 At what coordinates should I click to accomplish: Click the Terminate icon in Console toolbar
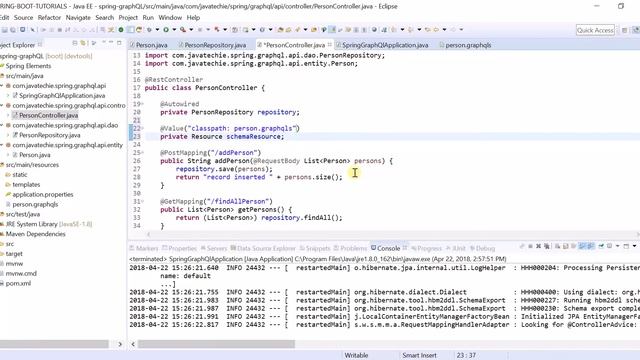[x=531, y=246]
